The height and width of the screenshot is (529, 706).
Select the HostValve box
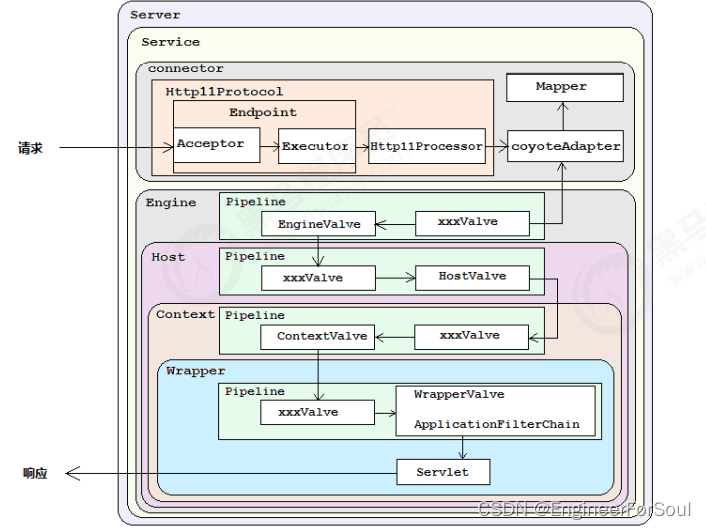pyautogui.click(x=472, y=278)
